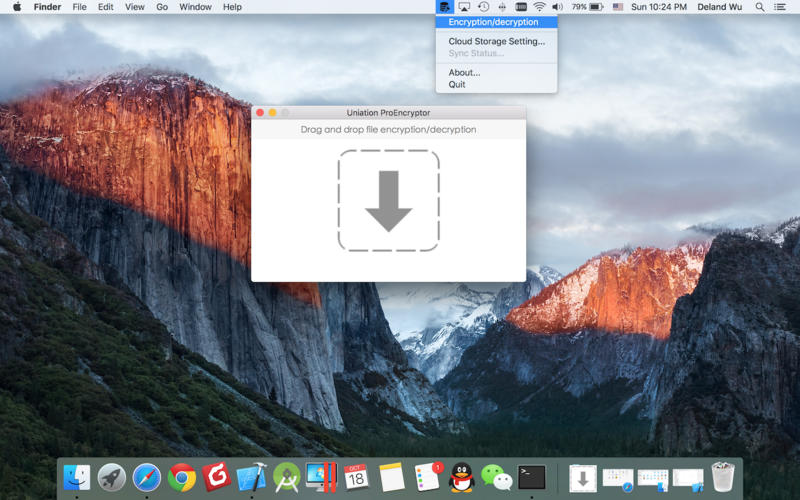Open the View menu
The image size is (800, 500).
[x=135, y=7]
